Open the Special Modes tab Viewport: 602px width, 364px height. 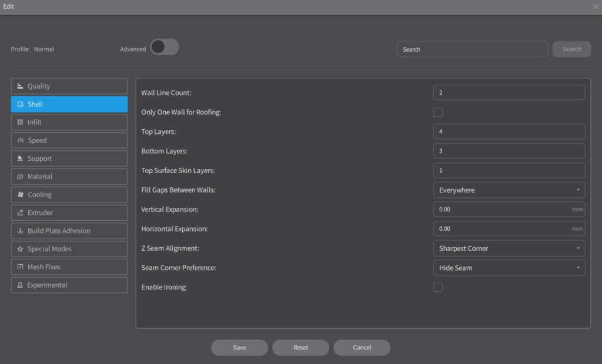[x=69, y=249]
